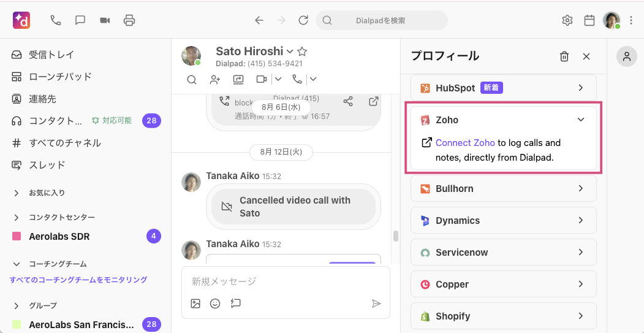The height and width of the screenshot is (333, 644).
Task: Start video call from conversation toolbar
Action: (262, 79)
